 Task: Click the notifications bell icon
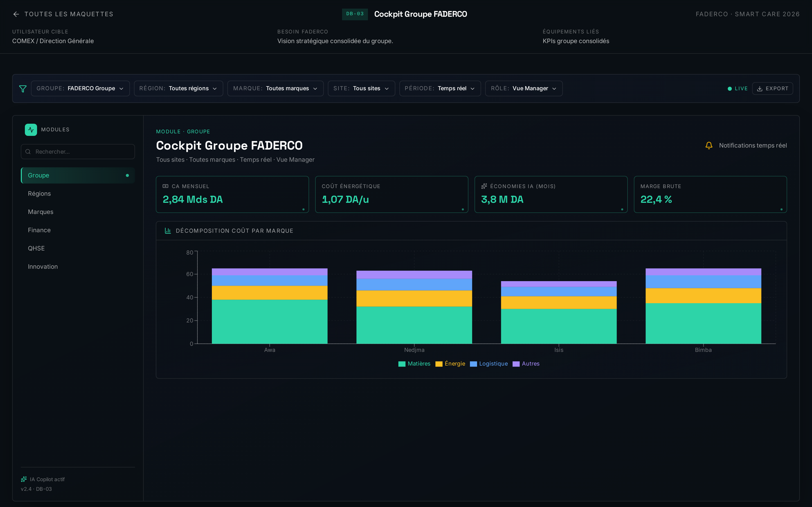coord(709,146)
